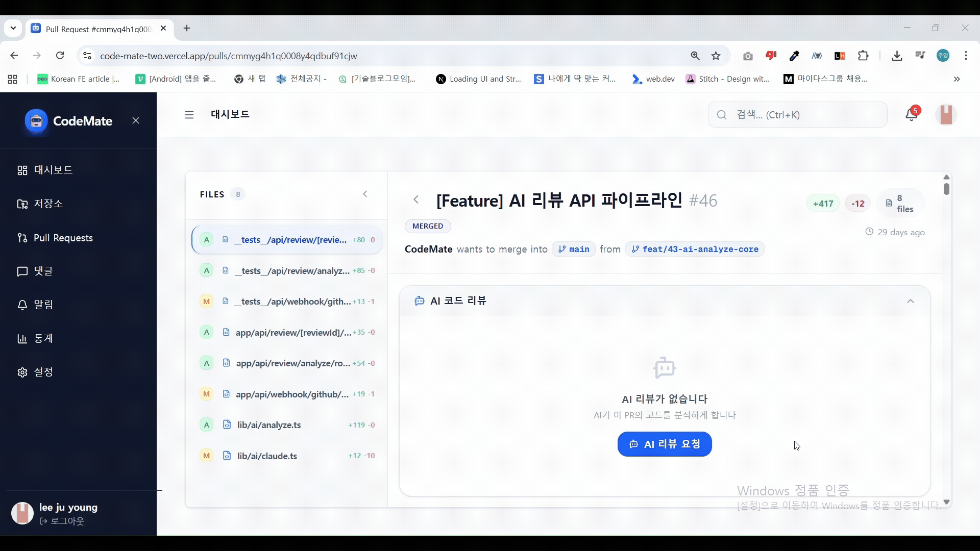Viewport: 980px width, 551px height.
Task: Select file __tests__/api/review/[revie...
Action: [287, 240]
